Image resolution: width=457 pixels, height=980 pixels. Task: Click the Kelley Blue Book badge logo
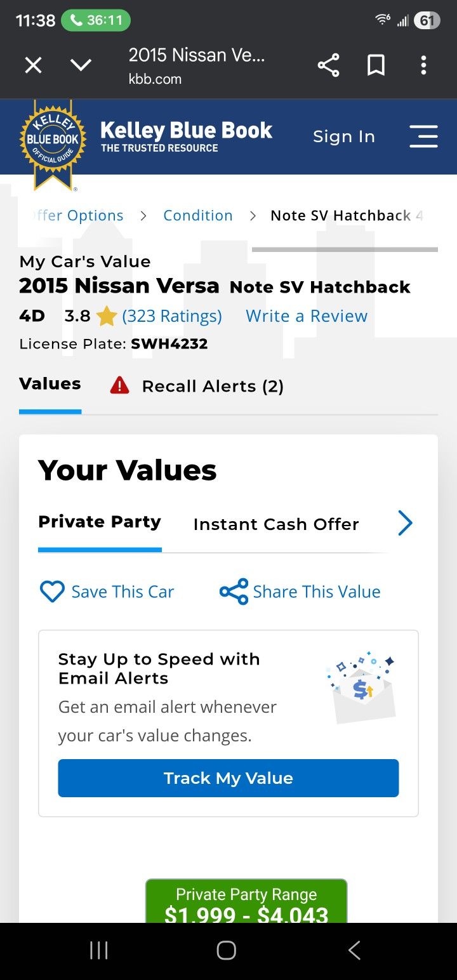[53, 136]
